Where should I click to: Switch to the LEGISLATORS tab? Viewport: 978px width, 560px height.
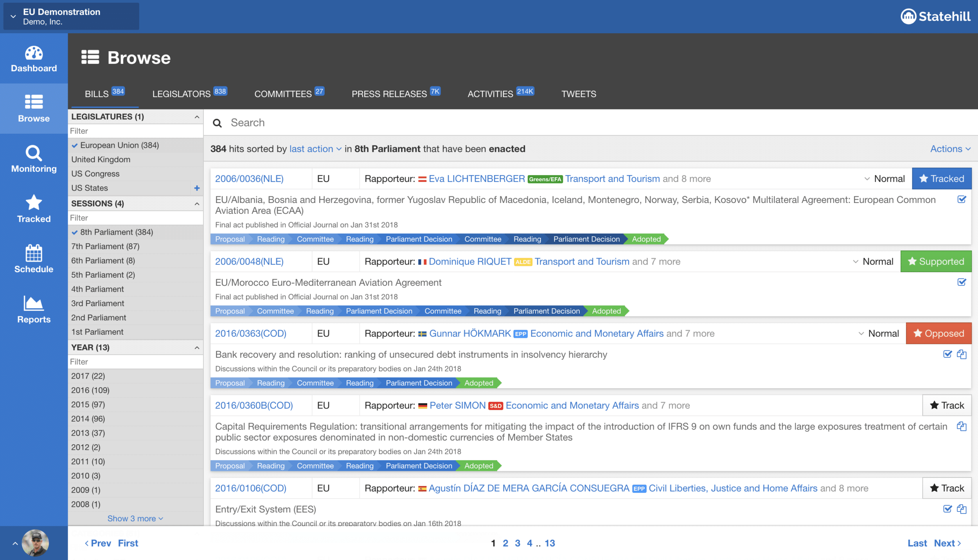pos(190,94)
